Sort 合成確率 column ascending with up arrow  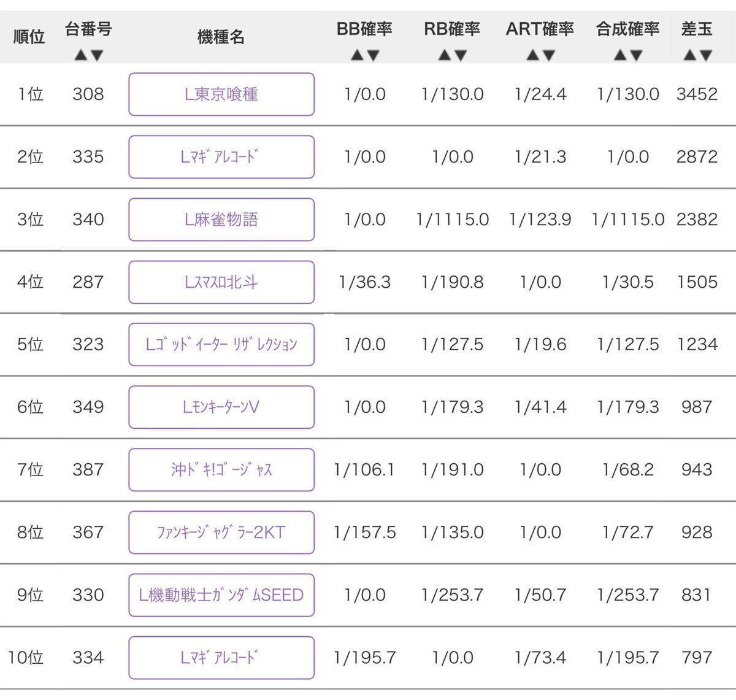pyautogui.click(x=620, y=55)
